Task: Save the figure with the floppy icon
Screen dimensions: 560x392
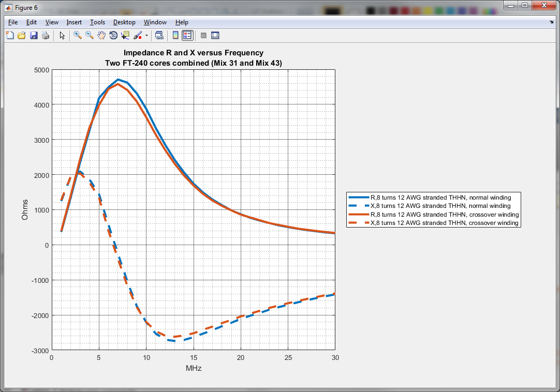Action: pos(34,35)
